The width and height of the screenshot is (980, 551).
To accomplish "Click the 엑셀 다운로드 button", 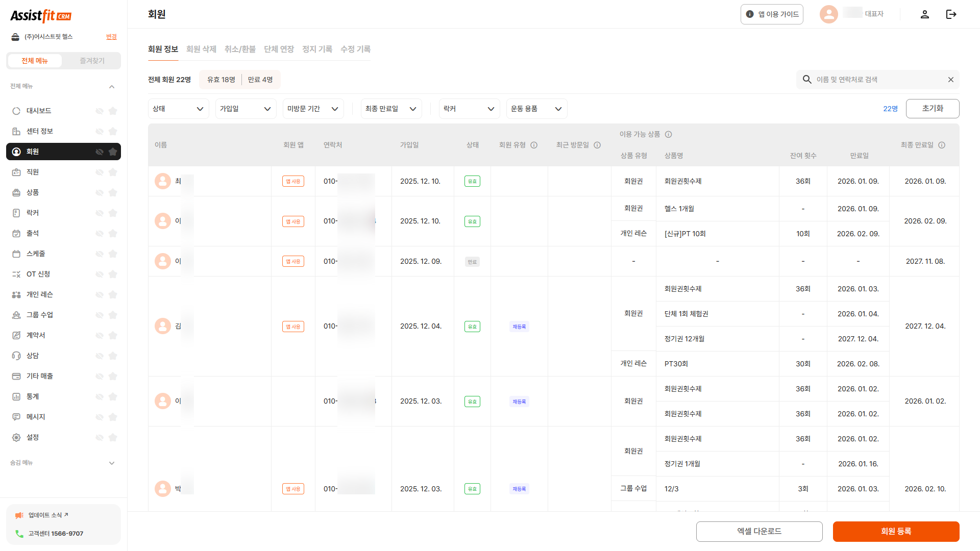I will pyautogui.click(x=759, y=531).
